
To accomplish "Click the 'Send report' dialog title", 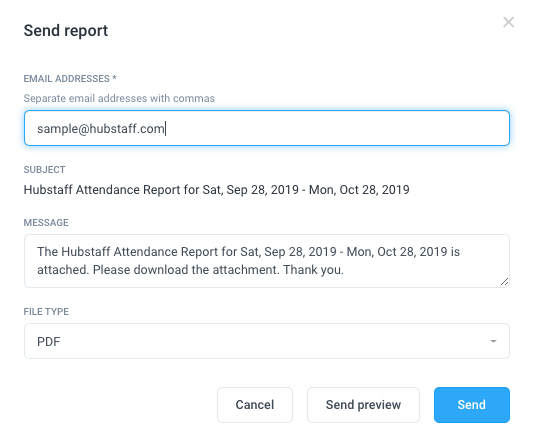I will [66, 31].
